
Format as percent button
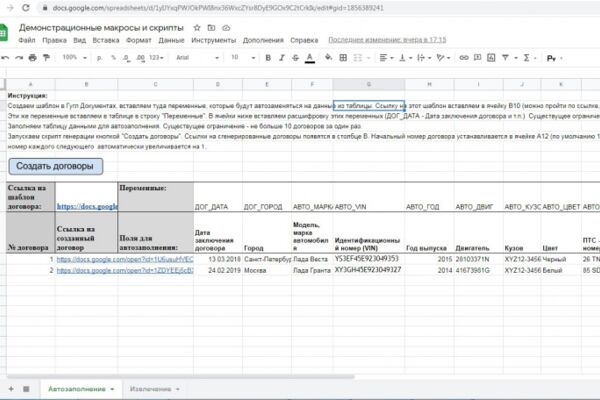click(x=113, y=58)
